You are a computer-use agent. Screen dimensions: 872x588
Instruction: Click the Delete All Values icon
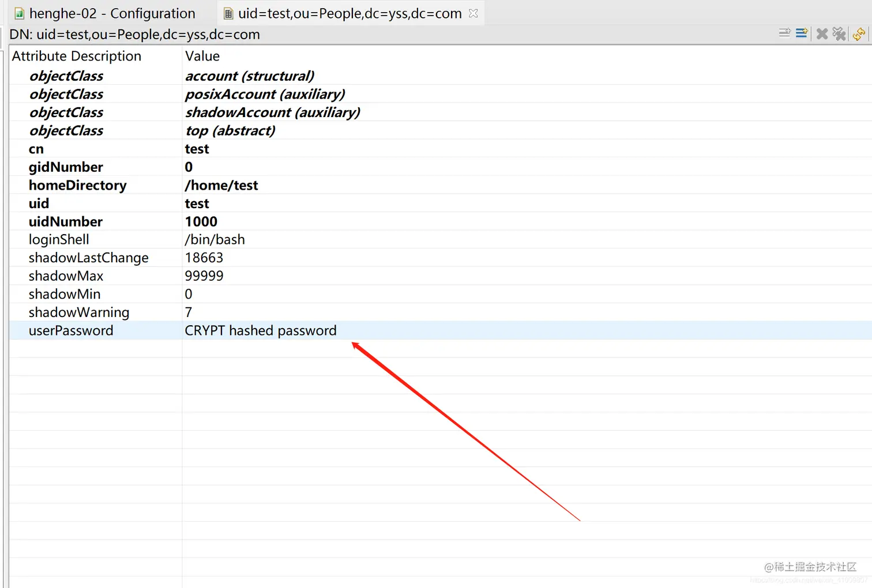[839, 34]
